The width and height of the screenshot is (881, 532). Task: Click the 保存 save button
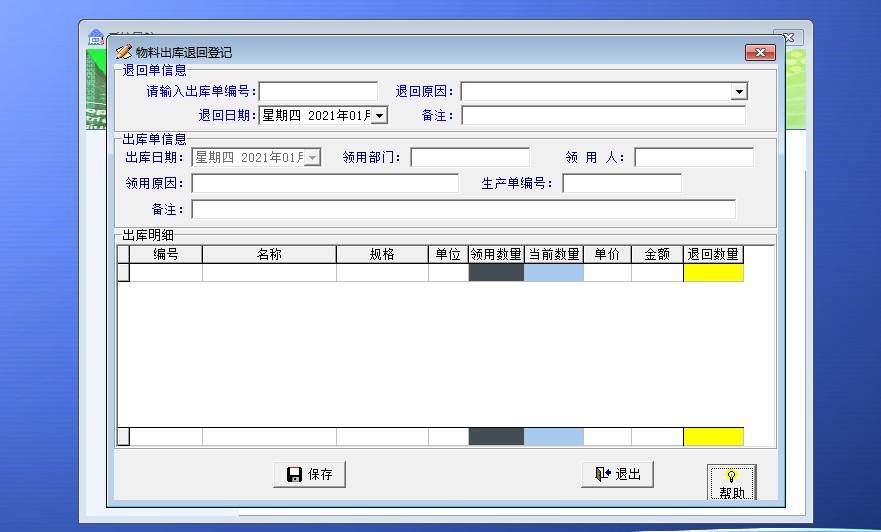(309, 474)
